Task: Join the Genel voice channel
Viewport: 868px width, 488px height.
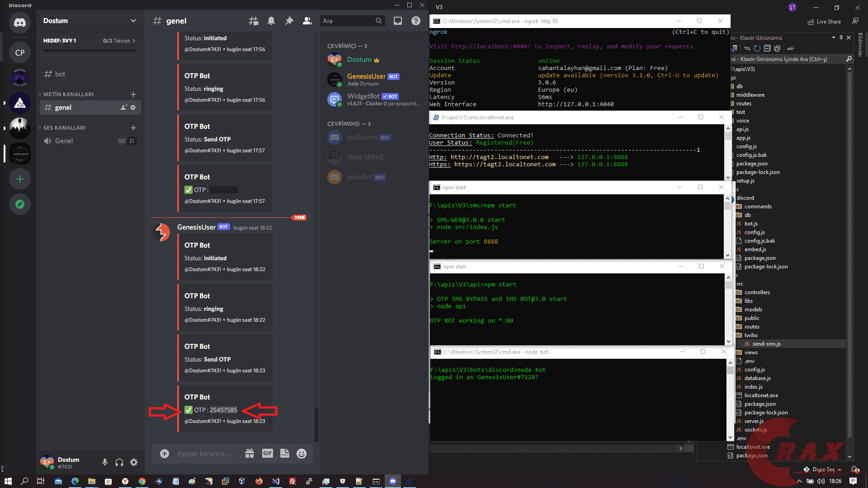Action: [x=64, y=141]
